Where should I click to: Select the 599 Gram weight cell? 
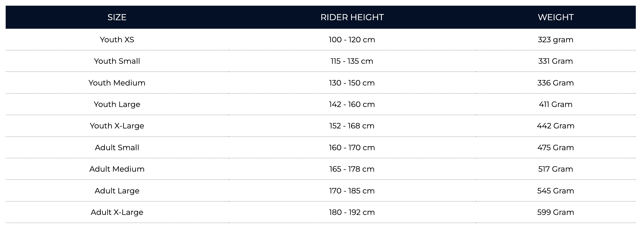point(555,212)
